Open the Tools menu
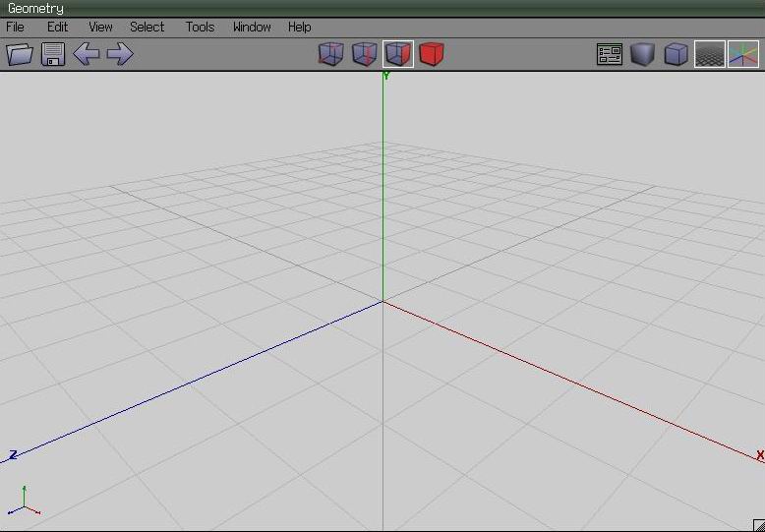The image size is (765, 532). tap(200, 27)
